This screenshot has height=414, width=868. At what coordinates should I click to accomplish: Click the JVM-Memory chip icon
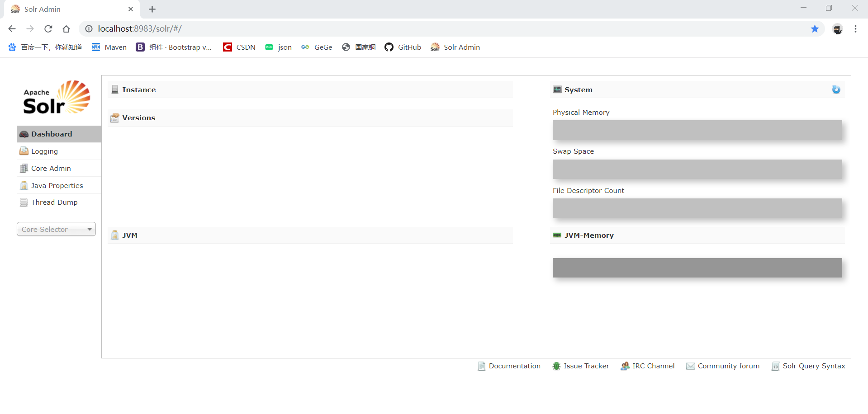pos(557,235)
